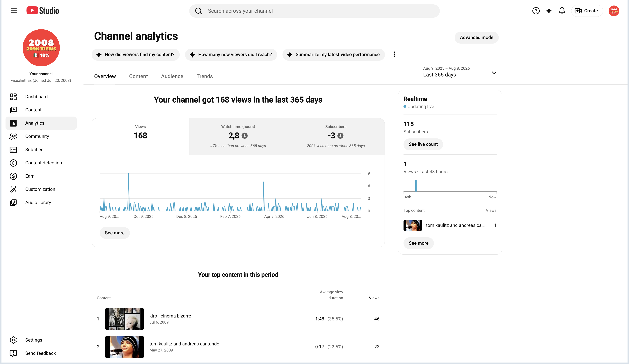Expand the Last 365 days date range
This screenshot has width=629, height=364.
click(459, 72)
